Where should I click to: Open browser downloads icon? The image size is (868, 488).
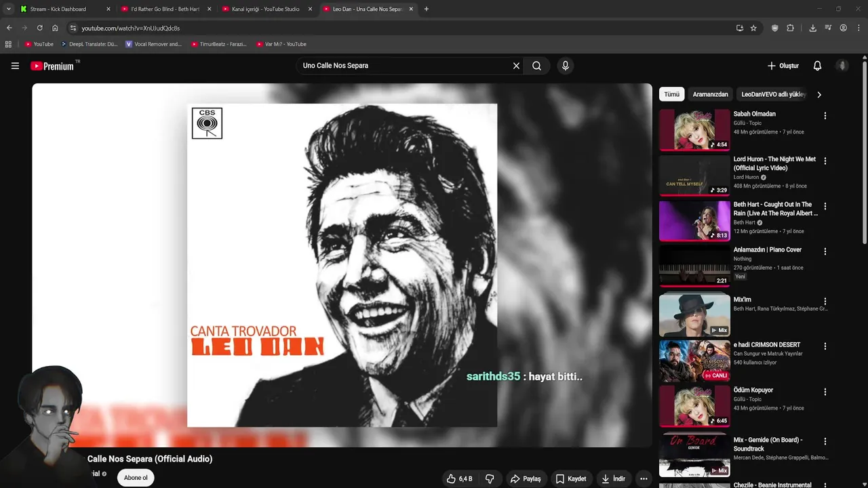(x=812, y=28)
